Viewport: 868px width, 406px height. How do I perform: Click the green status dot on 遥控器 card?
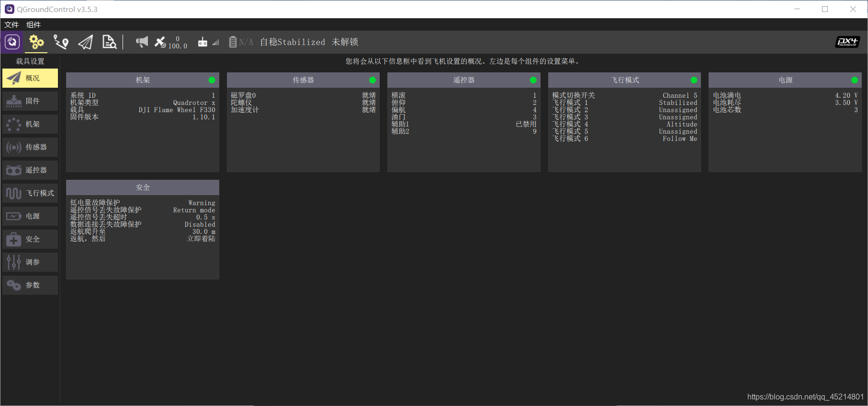(x=533, y=80)
